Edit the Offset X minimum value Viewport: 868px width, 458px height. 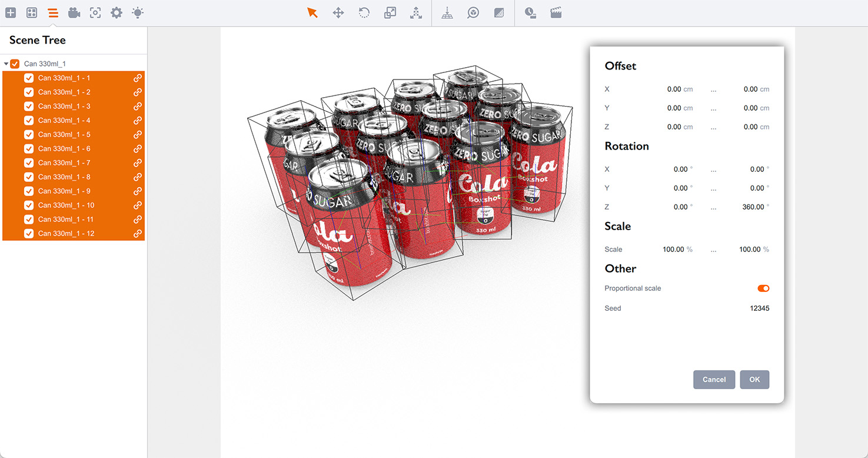(x=674, y=89)
